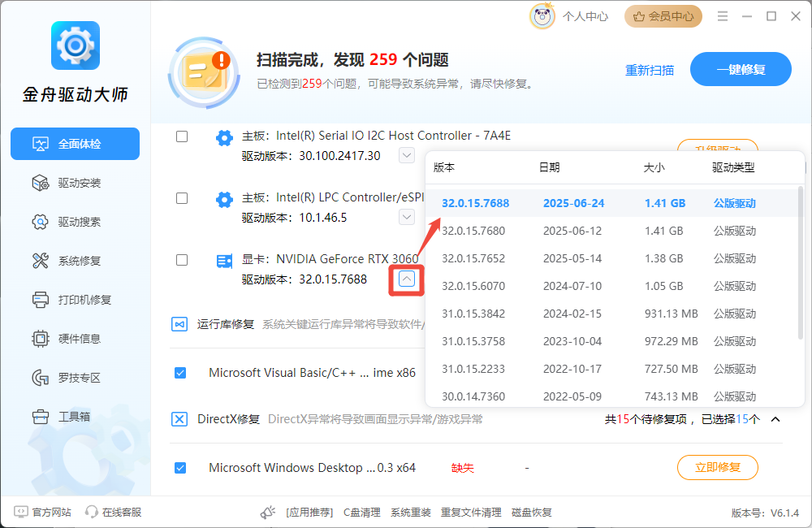Click the date 2025-06-12 cell
Image resolution: width=812 pixels, height=528 pixels.
pyautogui.click(x=572, y=231)
